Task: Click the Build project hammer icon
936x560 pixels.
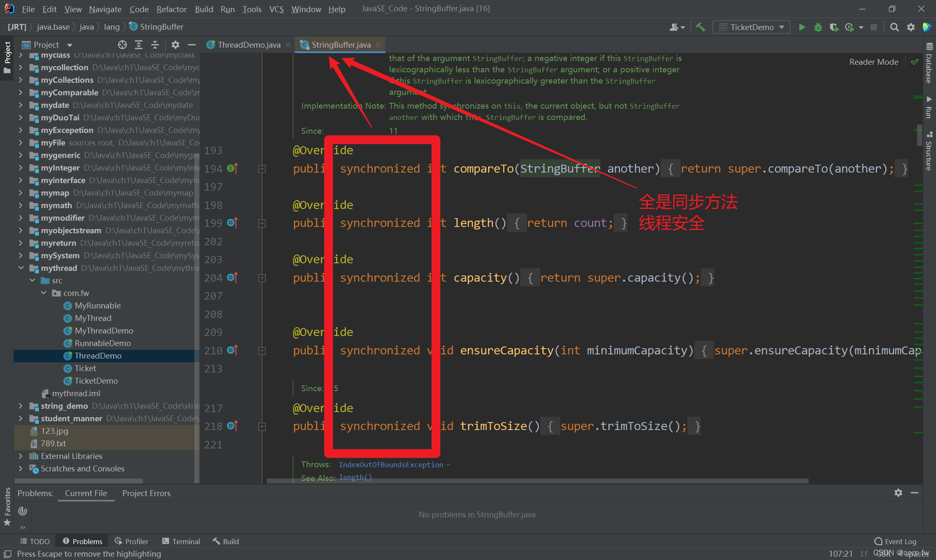Action: point(700,27)
